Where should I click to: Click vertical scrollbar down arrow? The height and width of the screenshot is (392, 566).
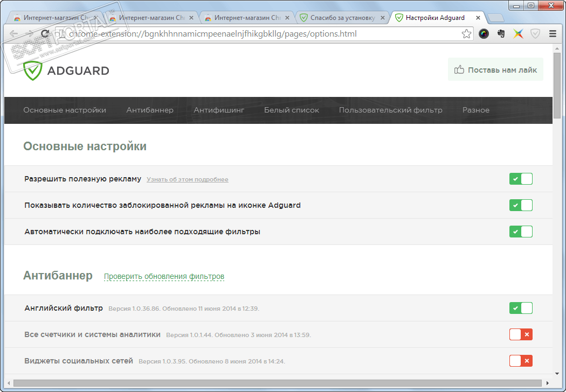point(557,374)
